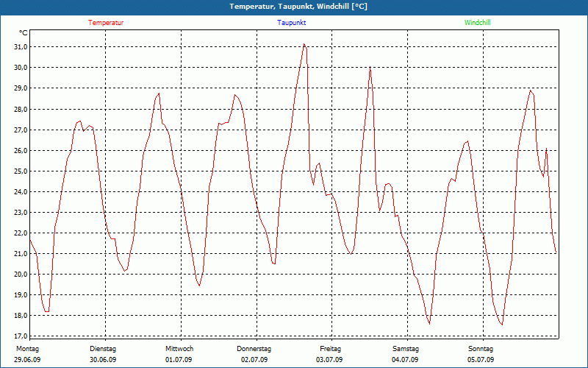588x368 pixels.
Task: Click the Samstag day label
Action: (x=406, y=349)
